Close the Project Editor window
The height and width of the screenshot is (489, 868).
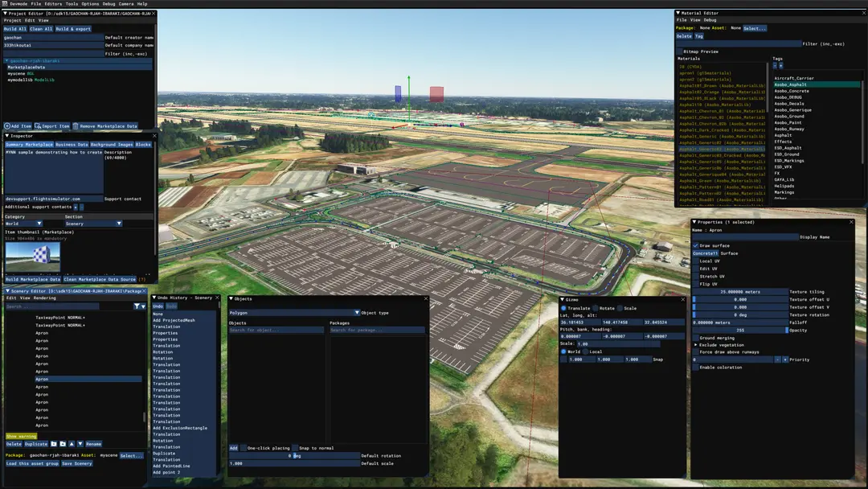point(154,14)
